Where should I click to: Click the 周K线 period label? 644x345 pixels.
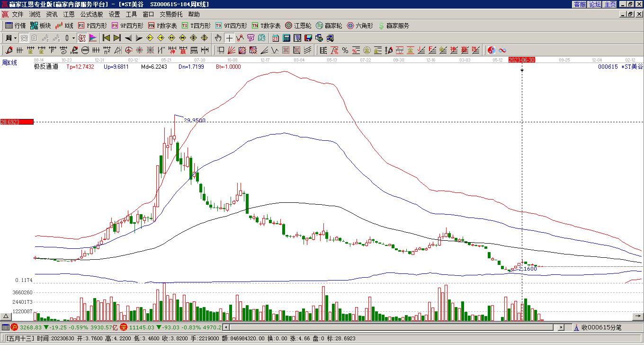(9, 63)
